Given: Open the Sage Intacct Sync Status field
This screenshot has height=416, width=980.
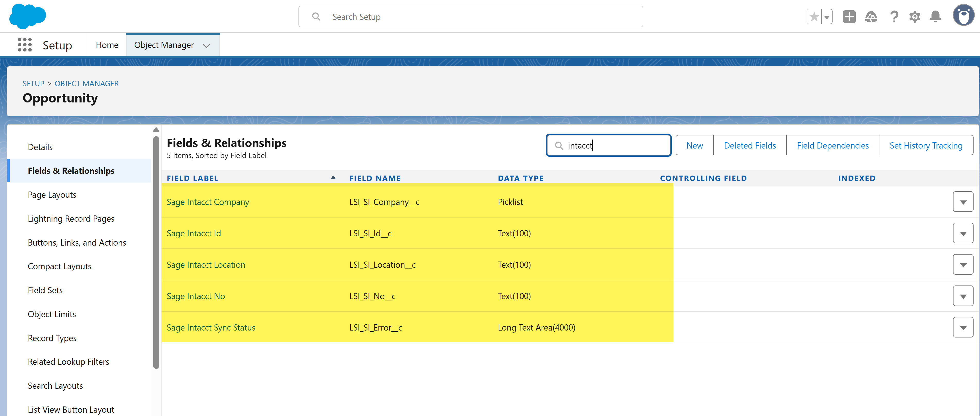Looking at the screenshot, I should (x=211, y=327).
